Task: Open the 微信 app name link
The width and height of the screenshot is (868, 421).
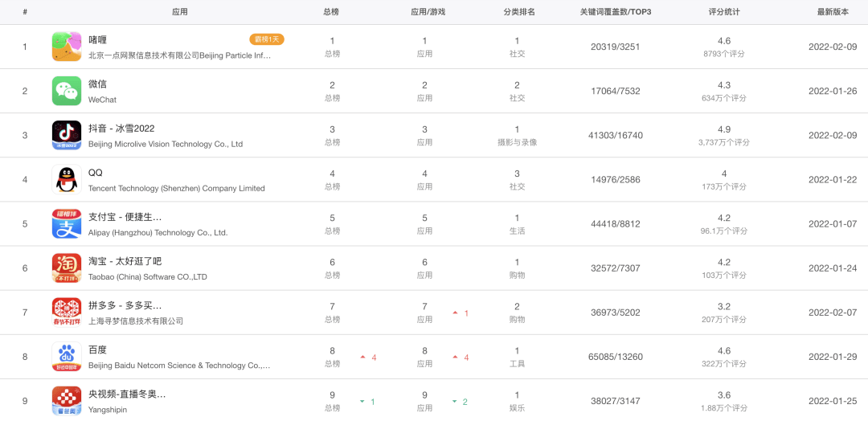Action: point(97,84)
